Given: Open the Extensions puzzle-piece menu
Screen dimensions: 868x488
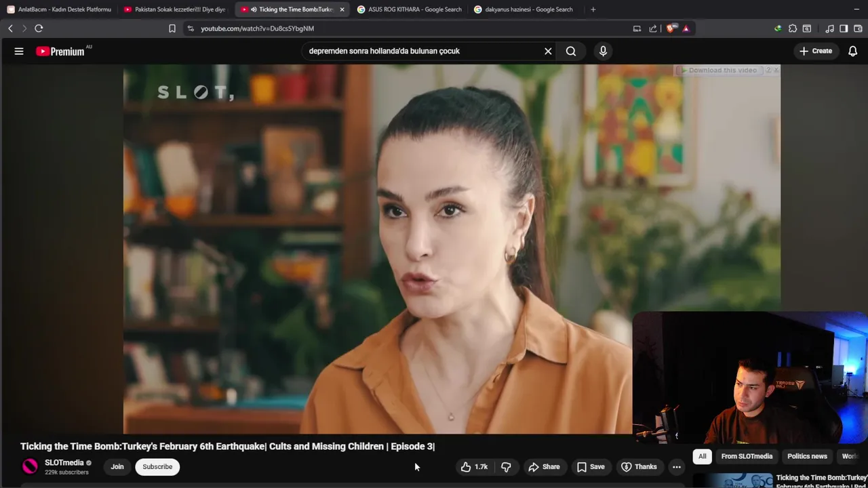Looking at the screenshot, I should click(x=793, y=28).
